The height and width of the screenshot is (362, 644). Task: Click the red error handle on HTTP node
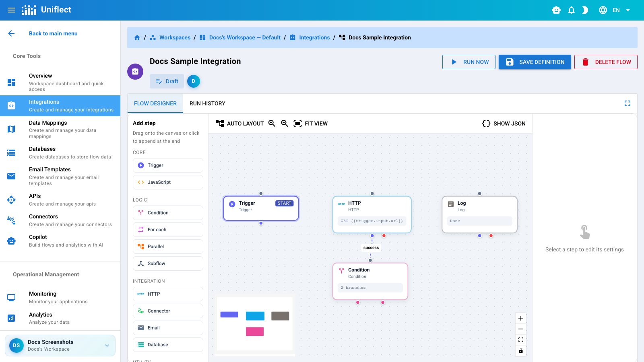pos(384,236)
